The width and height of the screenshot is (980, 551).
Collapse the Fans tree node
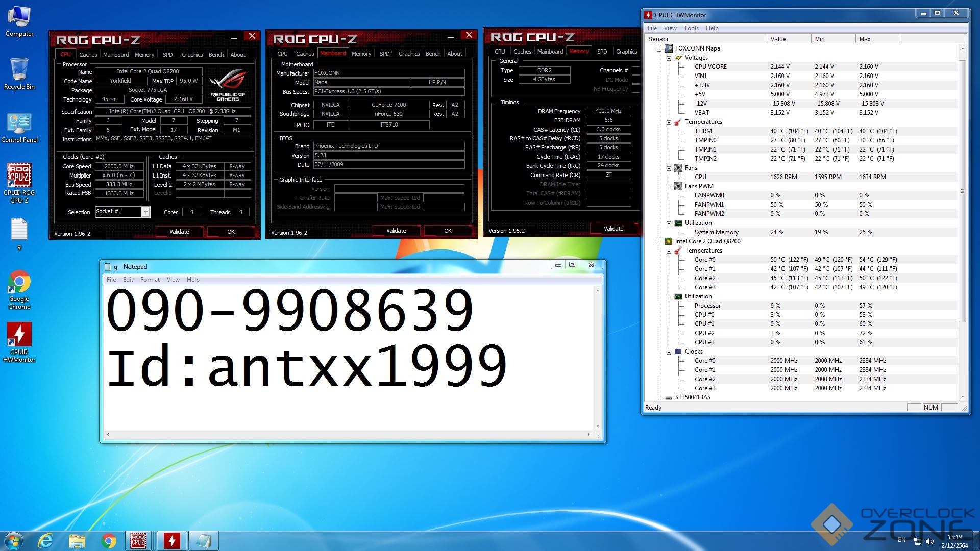pyautogui.click(x=669, y=168)
